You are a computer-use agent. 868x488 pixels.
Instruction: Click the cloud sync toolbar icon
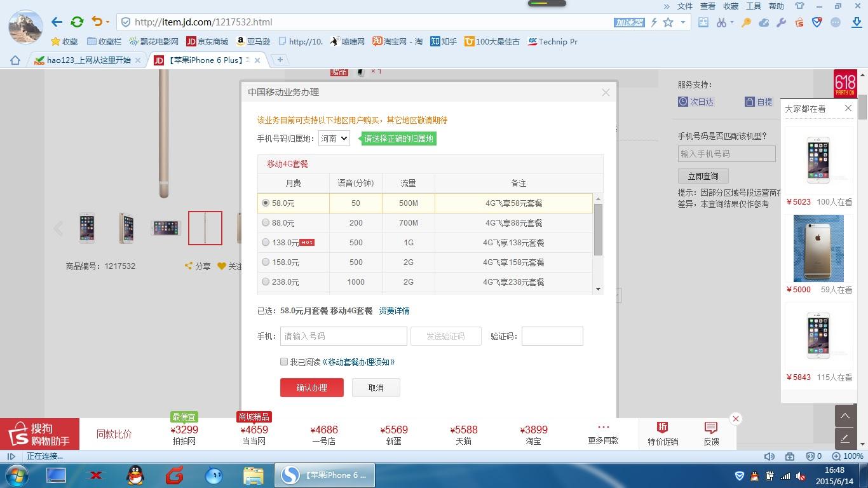pos(764,22)
